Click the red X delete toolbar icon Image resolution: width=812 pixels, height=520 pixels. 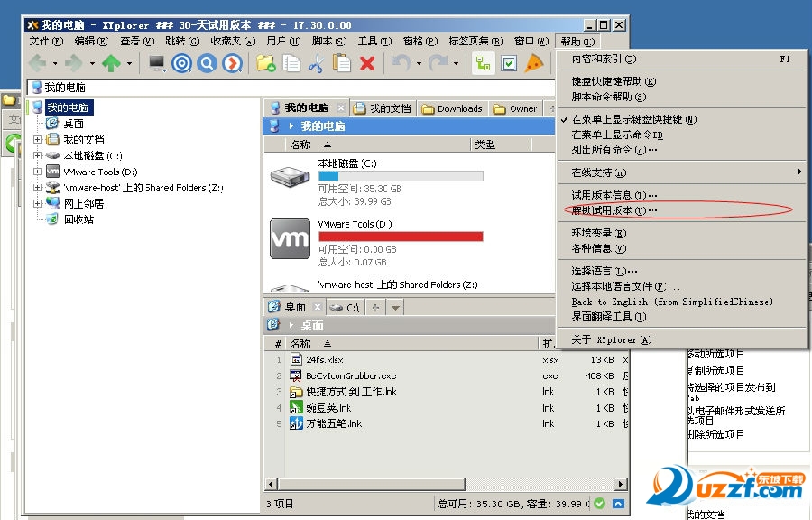point(366,63)
